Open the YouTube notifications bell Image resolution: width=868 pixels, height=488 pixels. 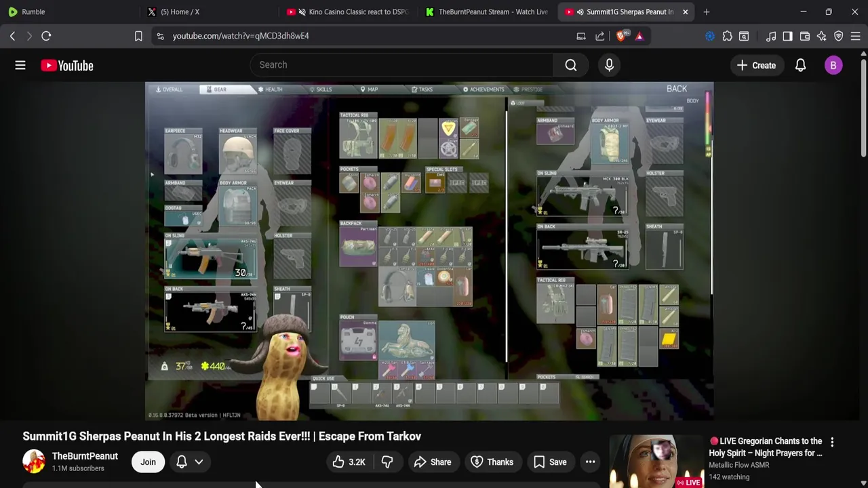point(800,65)
